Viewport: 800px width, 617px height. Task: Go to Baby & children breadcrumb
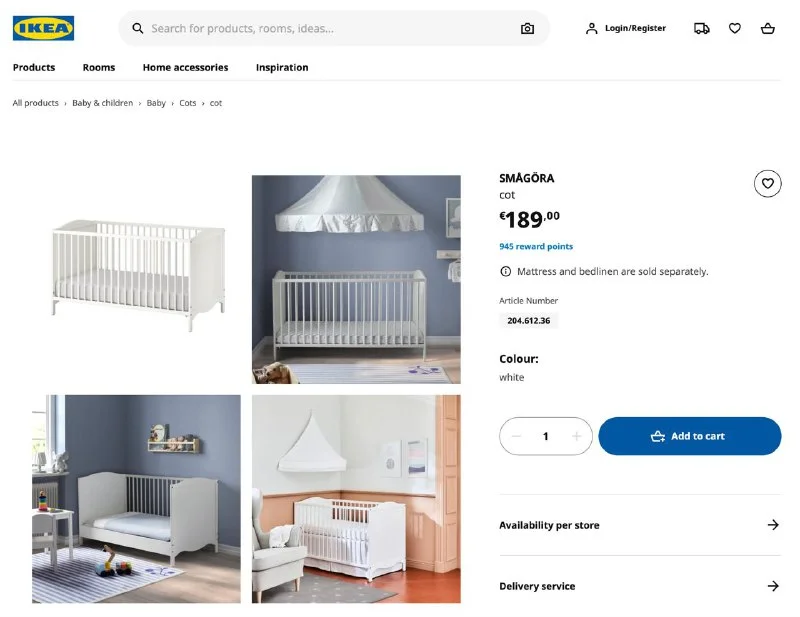pos(102,103)
